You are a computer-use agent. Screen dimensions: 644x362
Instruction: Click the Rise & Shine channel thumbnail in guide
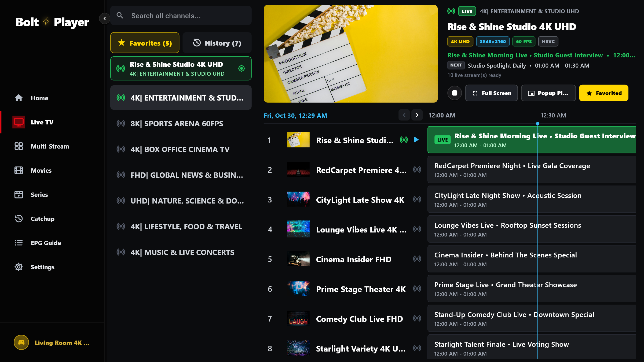[298, 140]
